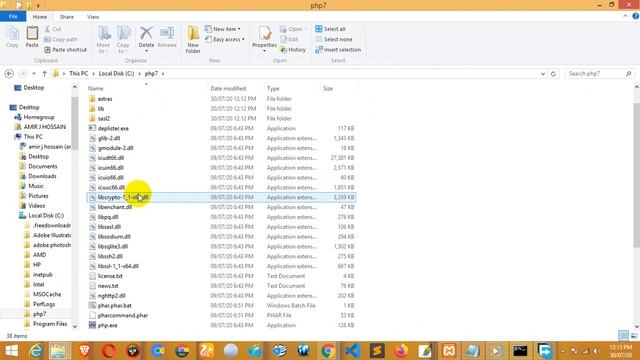Open the Move to command
Viewport: 640px width, 360px height.
(104, 39)
